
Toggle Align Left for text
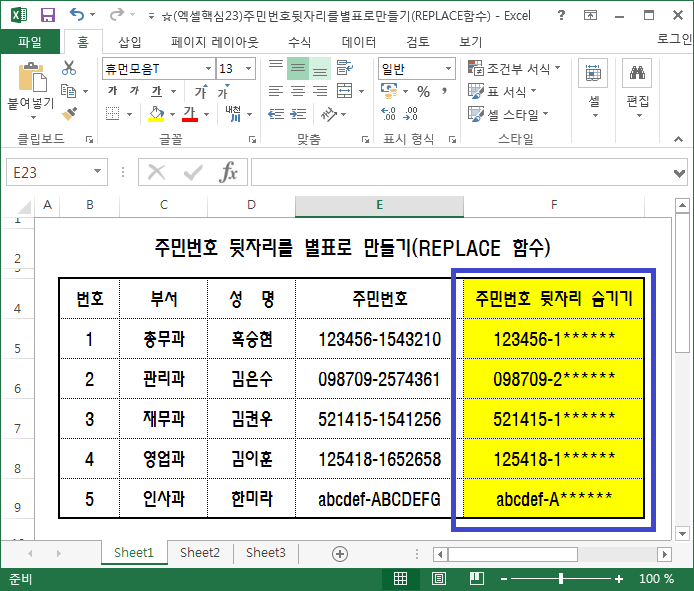click(x=276, y=91)
